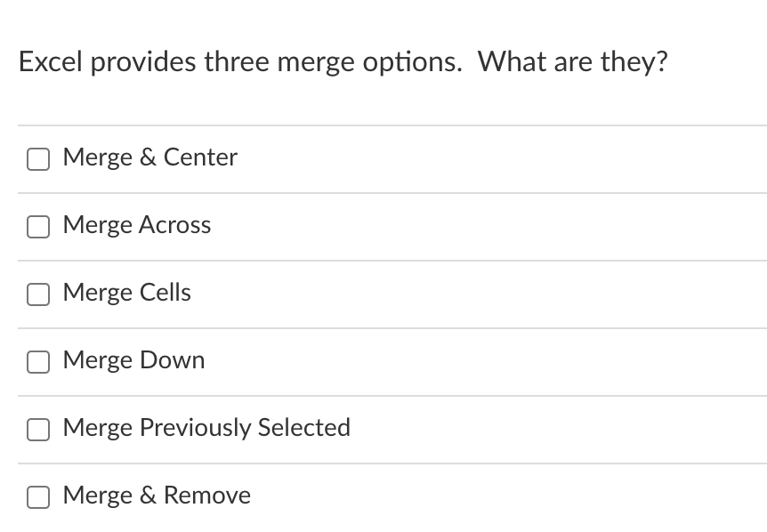Check the Merge Previously Selected checkbox
The width and height of the screenshot is (767, 532).
click(38, 430)
